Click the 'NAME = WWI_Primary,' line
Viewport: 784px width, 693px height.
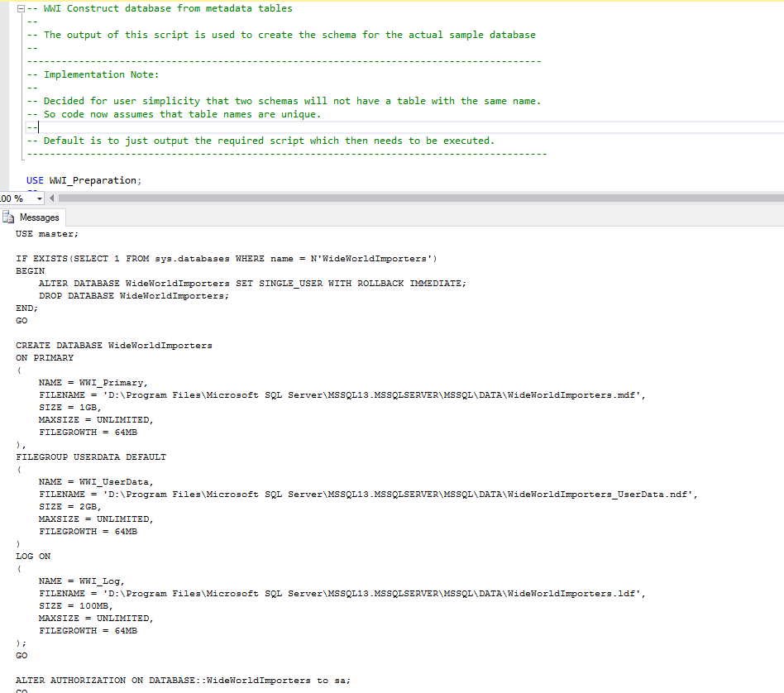pos(93,383)
